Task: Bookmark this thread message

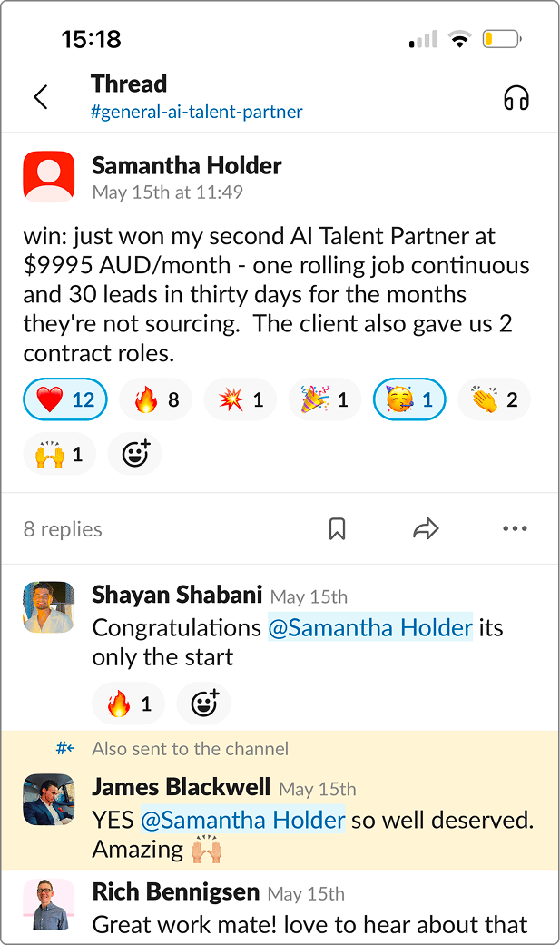Action: tap(337, 529)
